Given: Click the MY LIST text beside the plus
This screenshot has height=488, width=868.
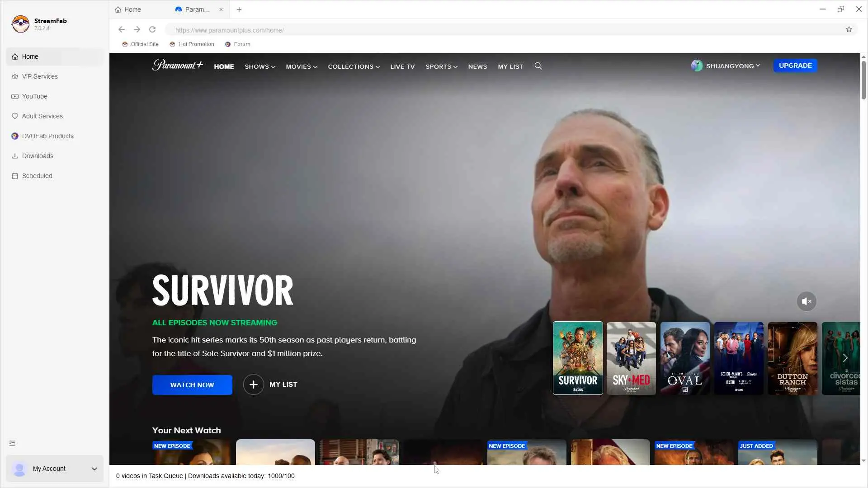Looking at the screenshot, I should 283,385.
